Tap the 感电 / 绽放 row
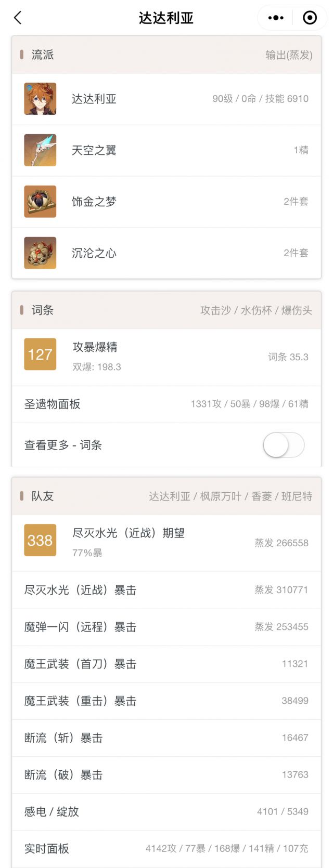The width and height of the screenshot is (333, 868). click(166, 812)
